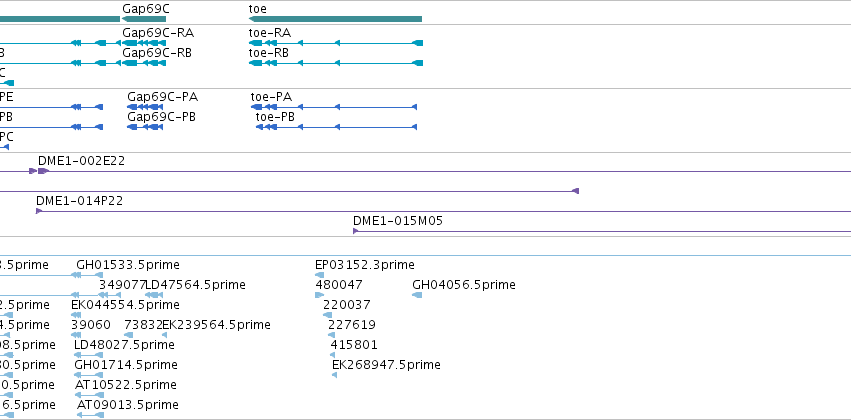Click the DME1-014P22 clone start arrow
The image size is (851, 420).
click(39, 211)
